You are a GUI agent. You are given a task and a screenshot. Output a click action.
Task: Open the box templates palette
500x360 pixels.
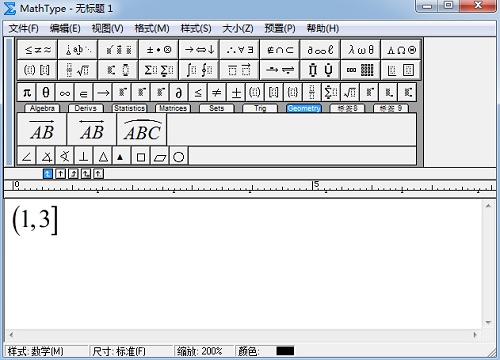401,70
